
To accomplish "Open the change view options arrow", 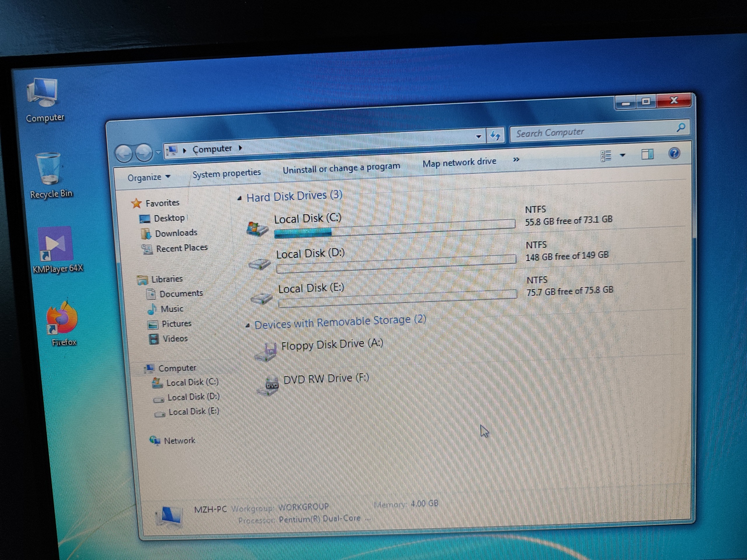I will click(x=623, y=155).
